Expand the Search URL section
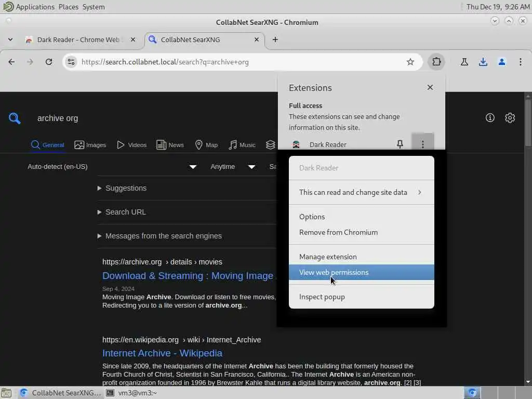Viewport: 532px width, 399px height. [x=122, y=212]
